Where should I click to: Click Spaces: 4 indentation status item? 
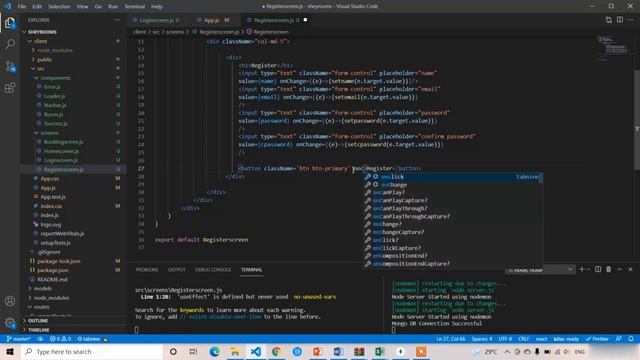click(x=482, y=339)
